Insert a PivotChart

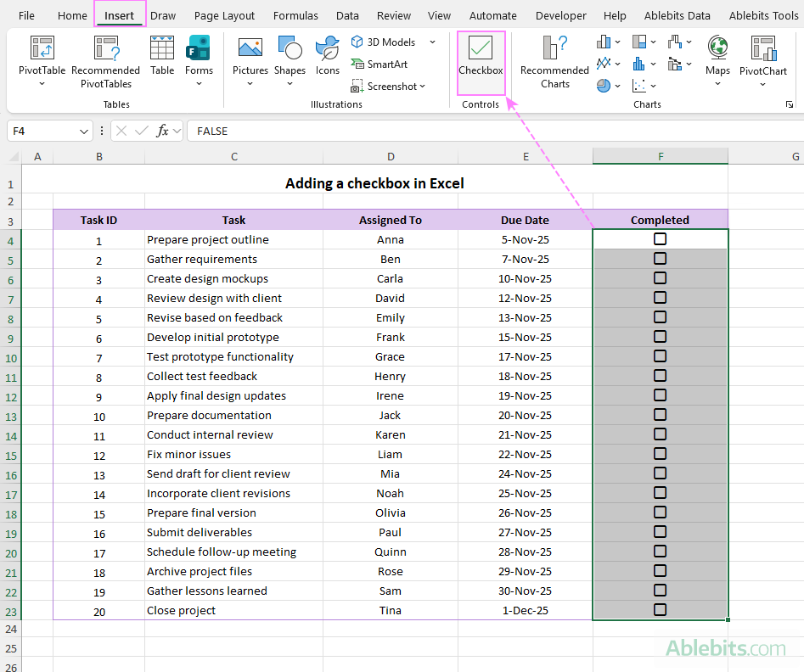(x=762, y=59)
